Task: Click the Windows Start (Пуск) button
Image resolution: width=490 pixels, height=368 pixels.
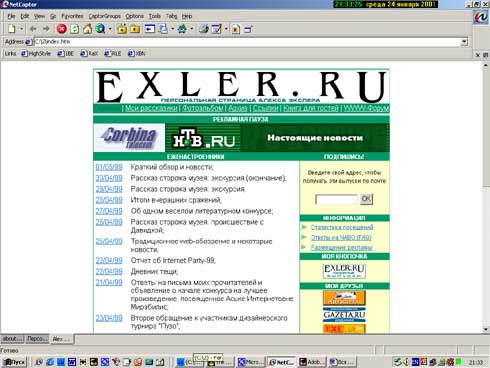Action: click(x=14, y=362)
